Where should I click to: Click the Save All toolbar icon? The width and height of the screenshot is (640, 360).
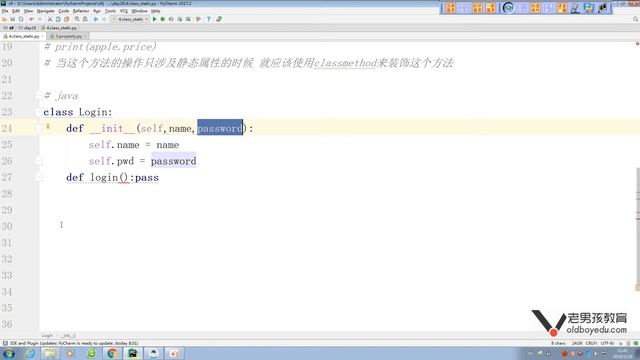pyautogui.click(x=13, y=19)
